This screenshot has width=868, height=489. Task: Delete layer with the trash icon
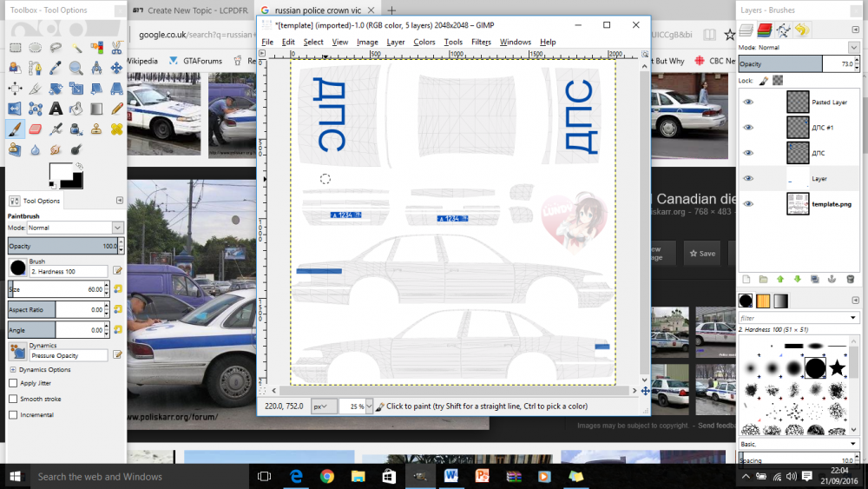pyautogui.click(x=851, y=279)
